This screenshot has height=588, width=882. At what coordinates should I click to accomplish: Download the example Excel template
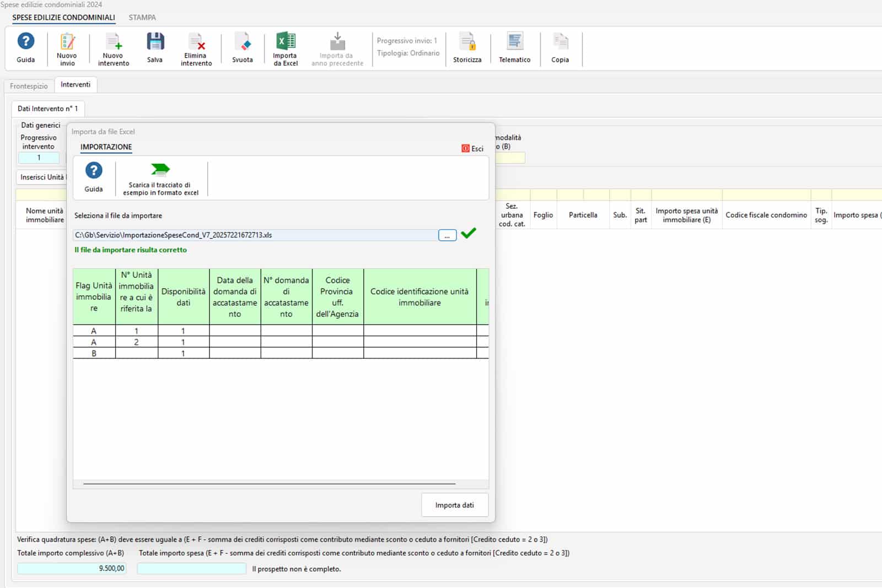pyautogui.click(x=160, y=177)
